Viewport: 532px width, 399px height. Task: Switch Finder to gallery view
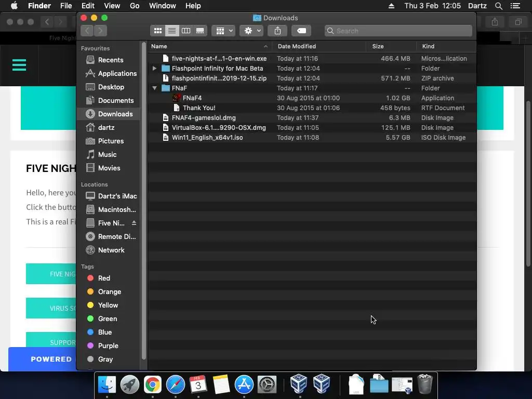[200, 31]
